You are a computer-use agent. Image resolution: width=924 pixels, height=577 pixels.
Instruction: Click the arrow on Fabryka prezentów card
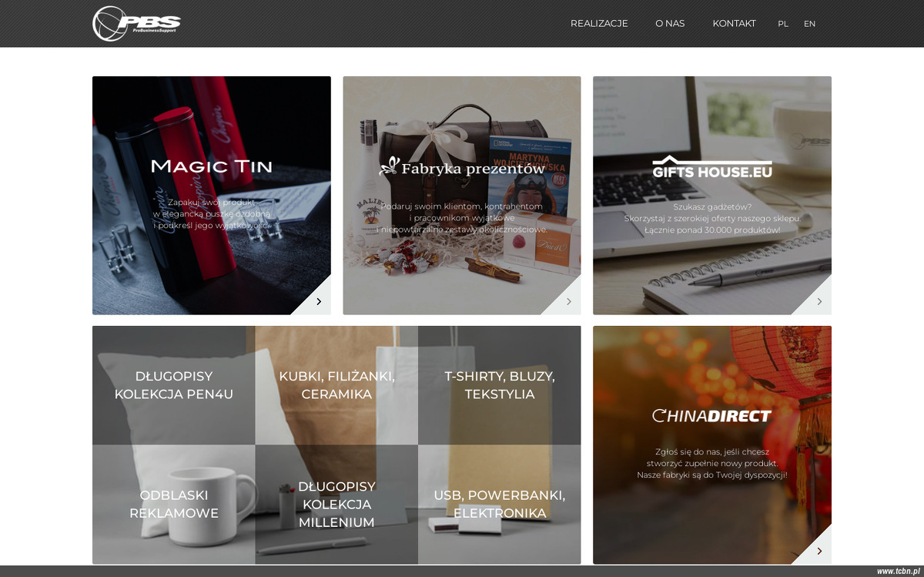click(x=568, y=301)
